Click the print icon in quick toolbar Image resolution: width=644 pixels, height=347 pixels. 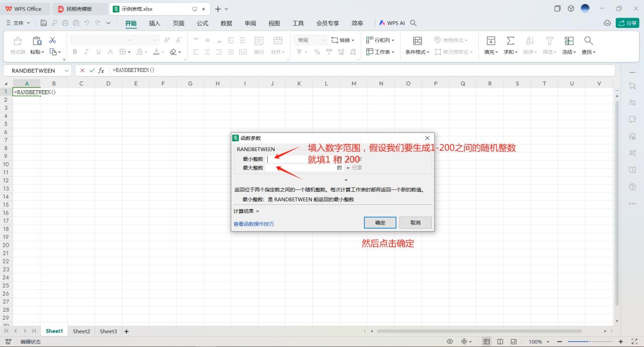point(65,23)
